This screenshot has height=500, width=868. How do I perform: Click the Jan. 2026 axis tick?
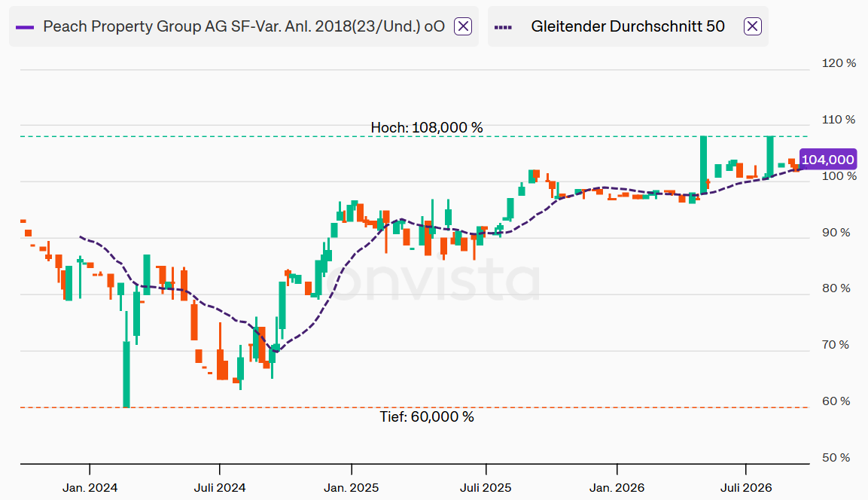point(617,488)
